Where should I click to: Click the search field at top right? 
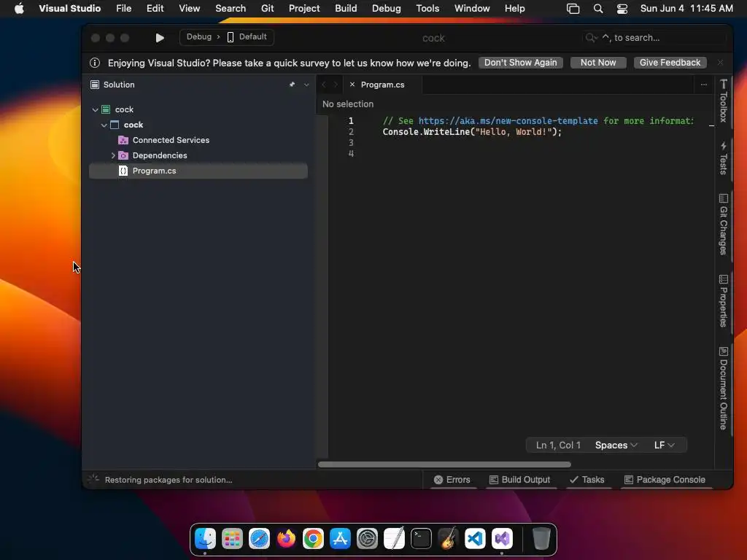pyautogui.click(x=655, y=38)
